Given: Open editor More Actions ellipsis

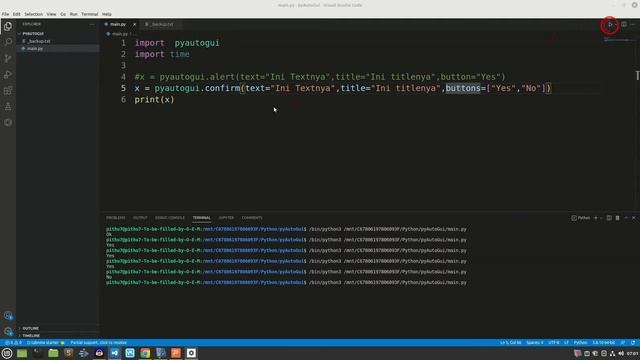Looking at the screenshot, I should pos(633,24).
